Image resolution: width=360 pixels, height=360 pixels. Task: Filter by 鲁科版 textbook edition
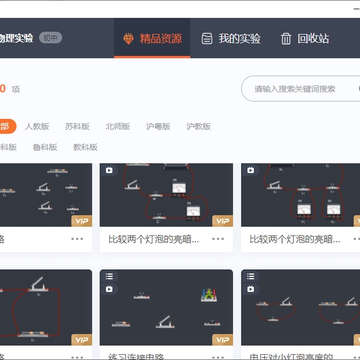click(45, 147)
